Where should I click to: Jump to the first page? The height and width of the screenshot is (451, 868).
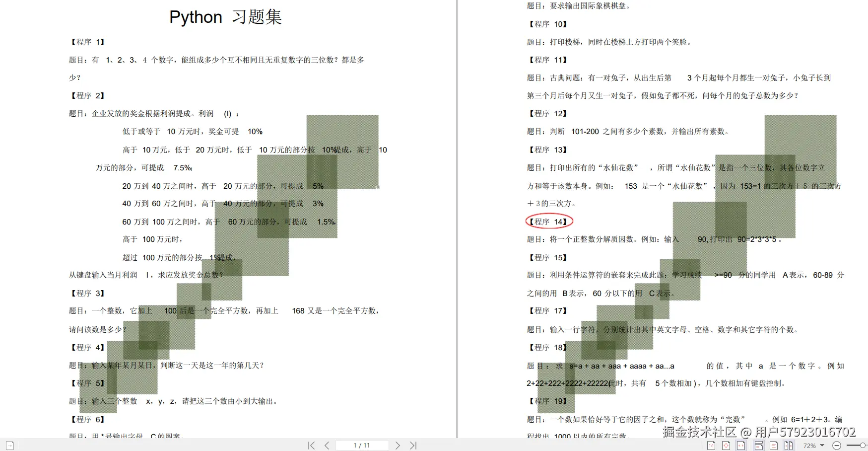[311, 445]
